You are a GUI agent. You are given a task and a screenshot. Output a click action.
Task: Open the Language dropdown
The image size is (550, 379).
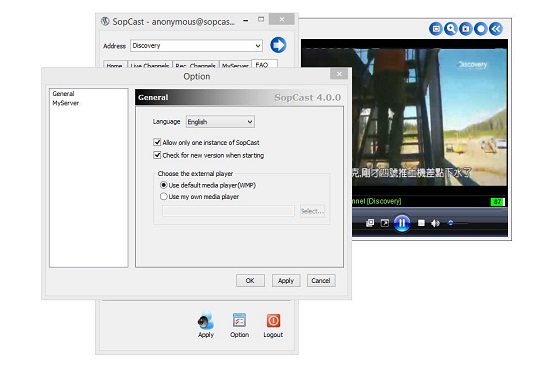click(220, 122)
